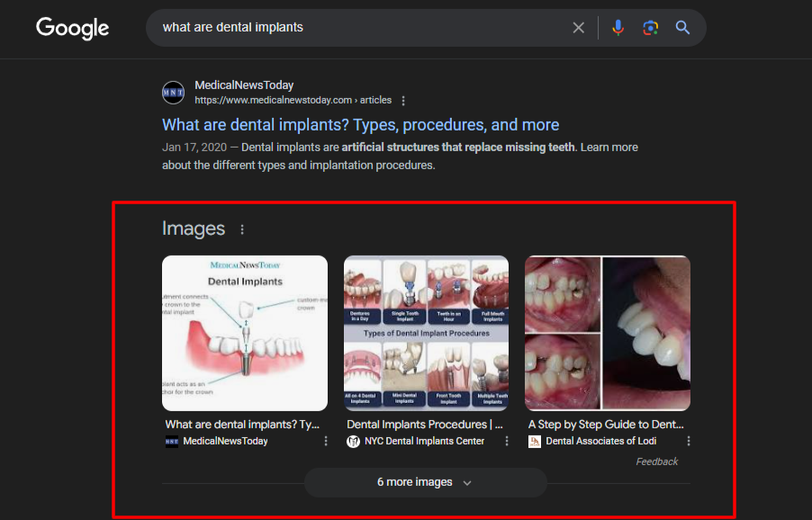
Task: Click 'Dental Associates of Lodi' source label
Action: (x=601, y=442)
